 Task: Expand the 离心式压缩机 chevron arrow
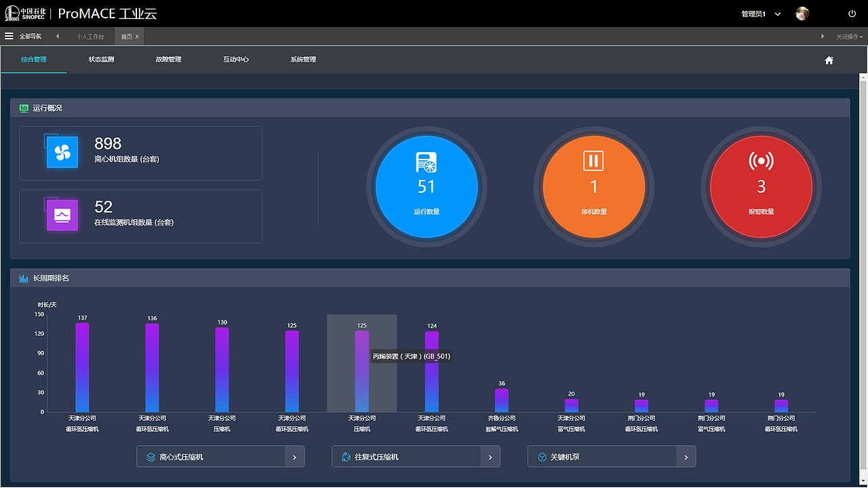click(294, 457)
